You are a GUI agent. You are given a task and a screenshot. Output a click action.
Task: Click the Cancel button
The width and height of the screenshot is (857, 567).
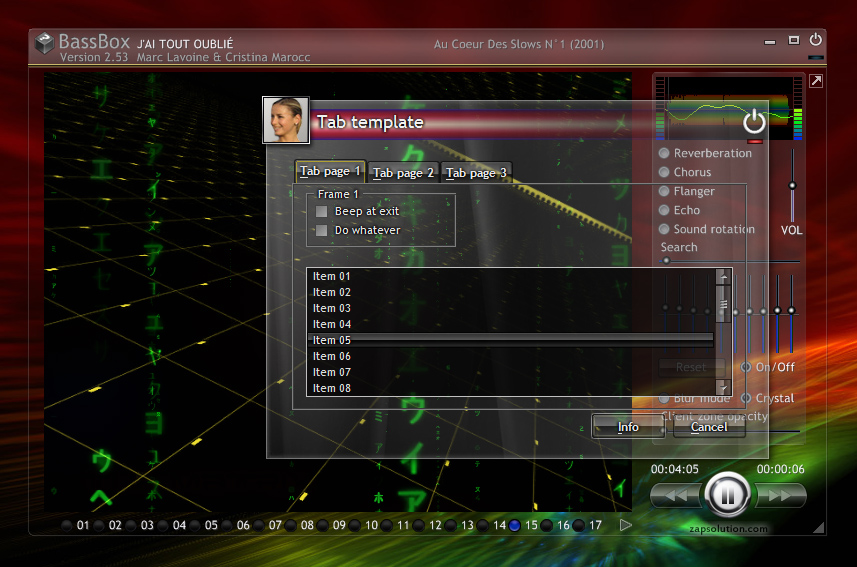(x=709, y=427)
